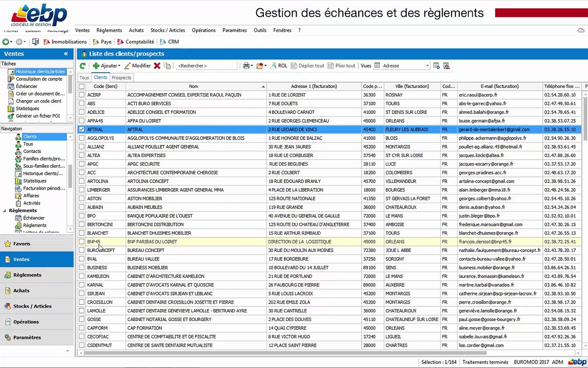Click the table vertical scrollbar down arrow
The width and height of the screenshot is (588, 368).
(x=585, y=346)
